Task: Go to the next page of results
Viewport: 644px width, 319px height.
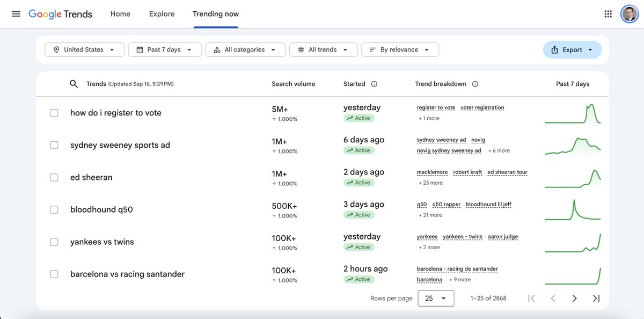Action: (574, 298)
